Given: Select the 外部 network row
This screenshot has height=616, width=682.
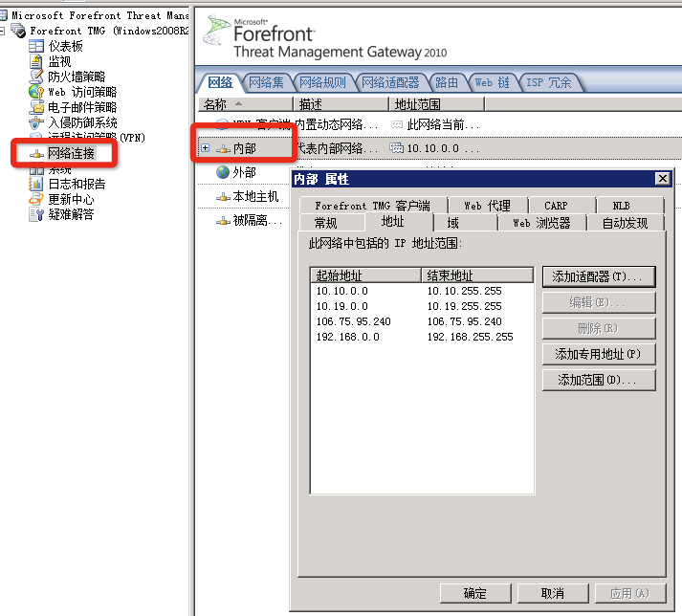Looking at the screenshot, I should pyautogui.click(x=244, y=172).
